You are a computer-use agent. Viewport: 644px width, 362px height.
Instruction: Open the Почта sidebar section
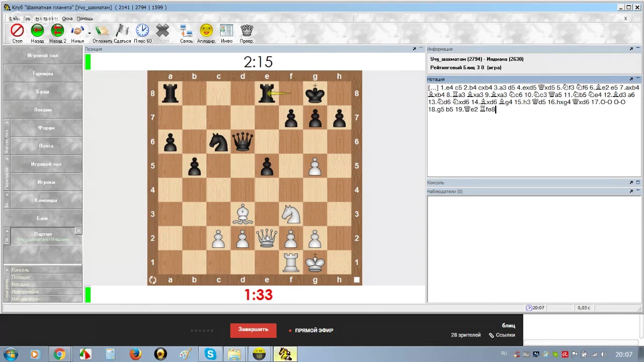[x=46, y=146]
